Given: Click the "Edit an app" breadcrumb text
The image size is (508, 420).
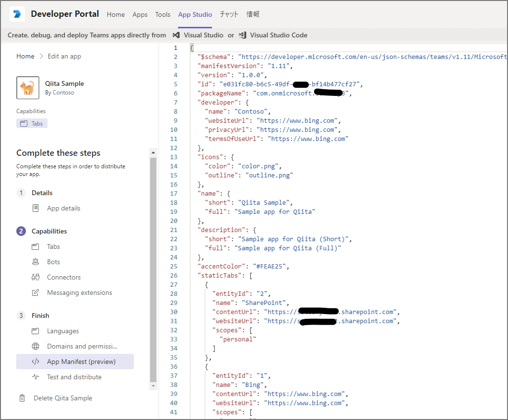Looking at the screenshot, I should pyautogui.click(x=64, y=57).
